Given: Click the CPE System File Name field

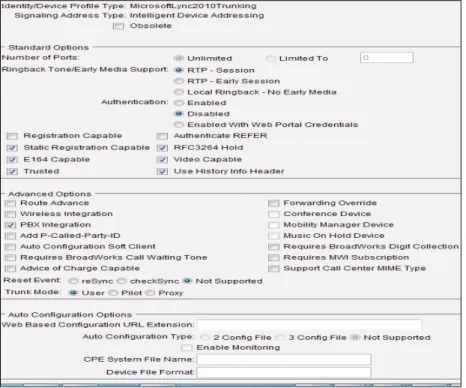Looking at the screenshot, I should (x=284, y=360).
